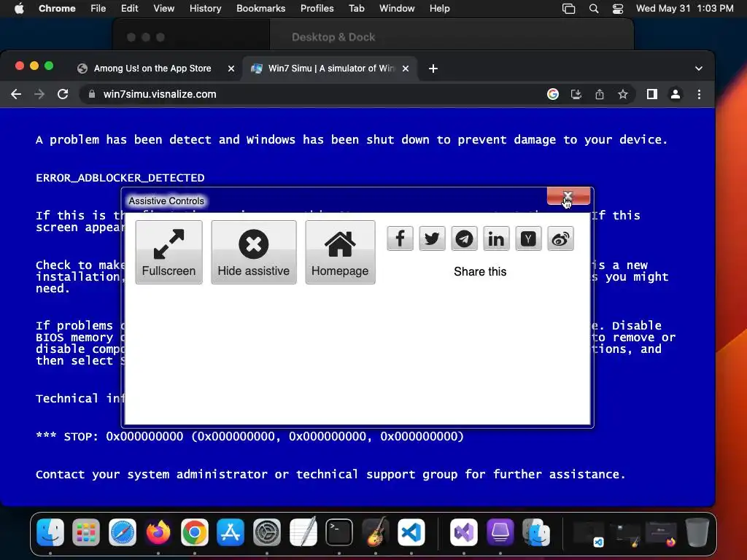Viewport: 747px width, 560px height.
Task: Open the View menu
Action: click(x=163, y=9)
